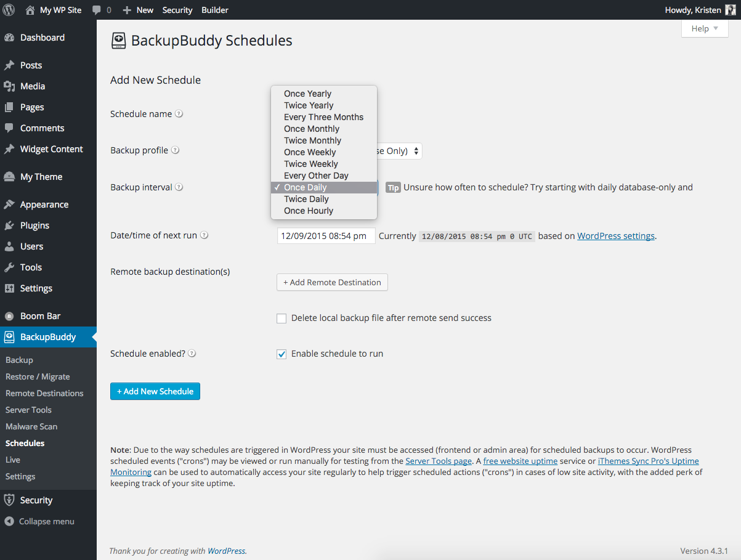Open the Backup profile dropdown
Screen dimensions: 741x560
point(416,151)
